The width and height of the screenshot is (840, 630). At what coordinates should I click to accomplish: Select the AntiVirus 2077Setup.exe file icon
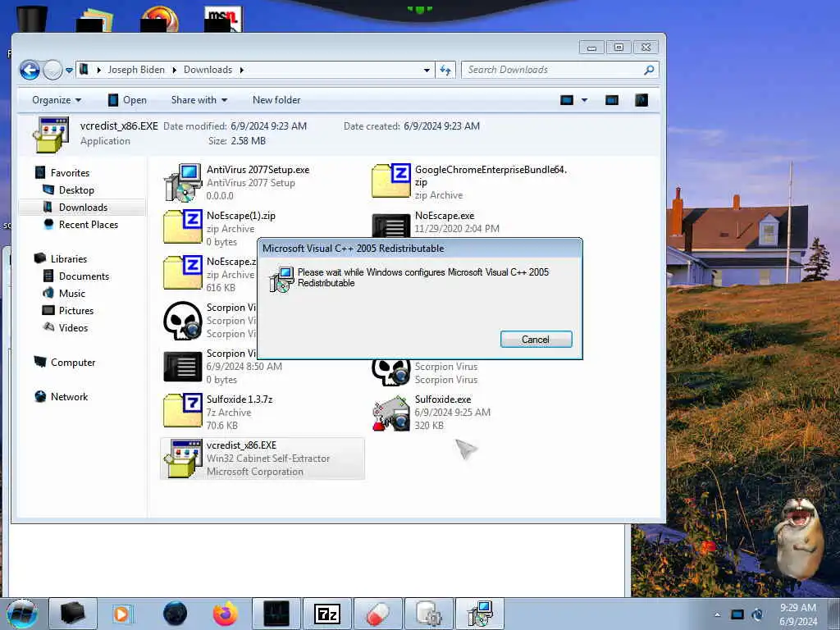[x=183, y=182]
